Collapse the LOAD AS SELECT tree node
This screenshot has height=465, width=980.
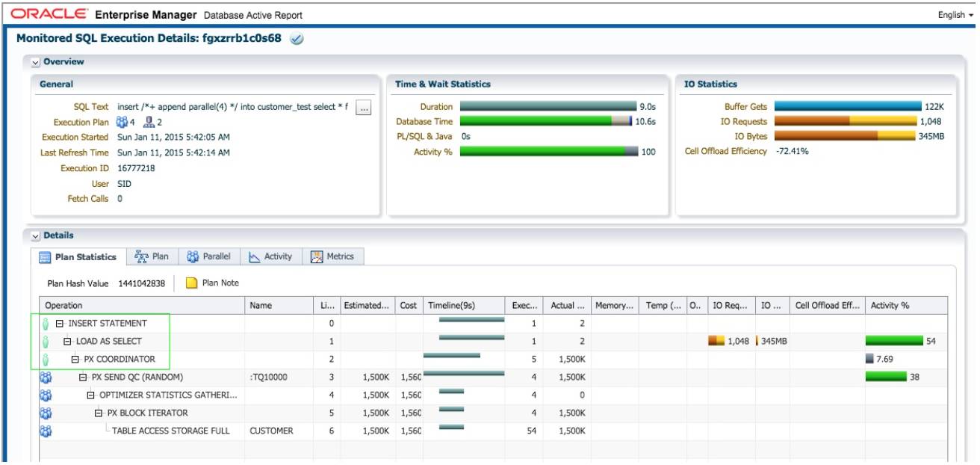pyautogui.click(x=67, y=342)
